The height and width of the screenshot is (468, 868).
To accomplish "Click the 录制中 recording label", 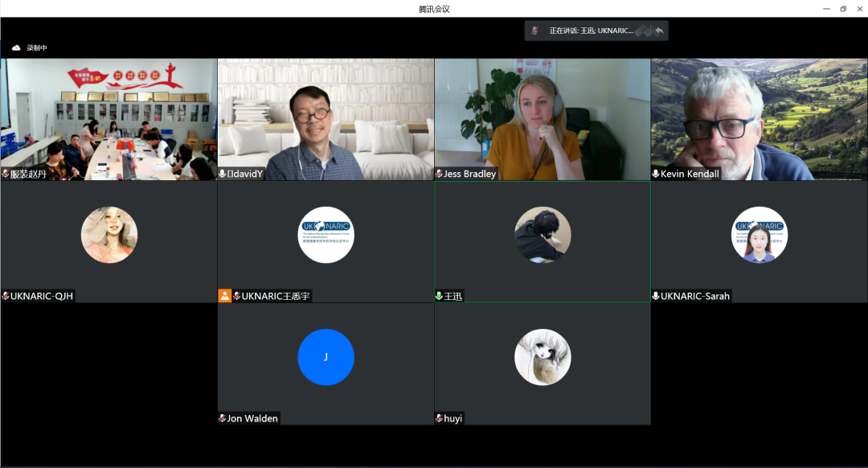I will [x=37, y=48].
